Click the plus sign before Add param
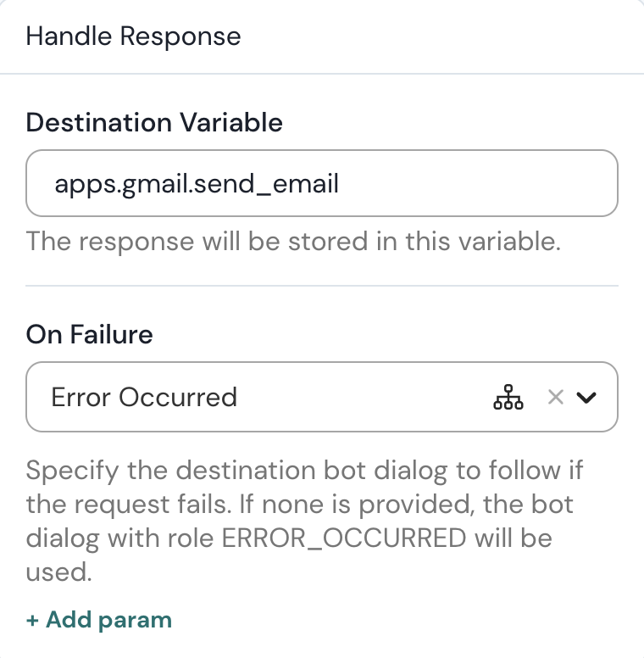 coord(32,621)
